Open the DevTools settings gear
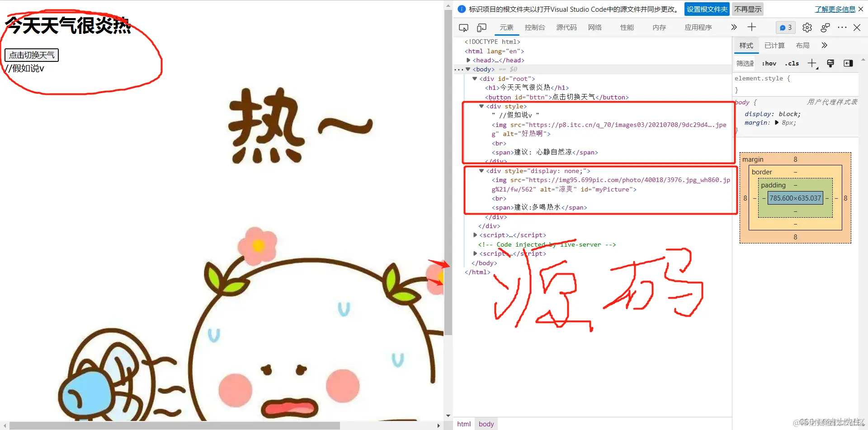 [x=807, y=28]
